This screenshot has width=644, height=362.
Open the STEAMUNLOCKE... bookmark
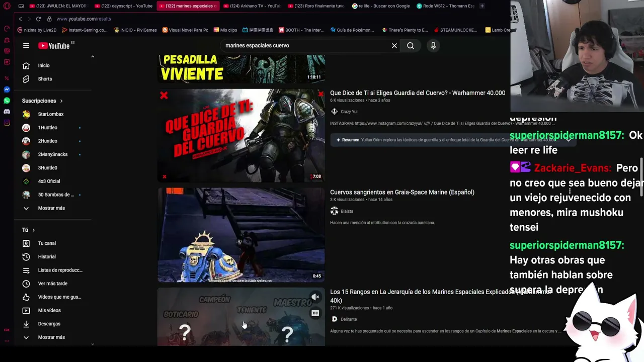pos(455,30)
